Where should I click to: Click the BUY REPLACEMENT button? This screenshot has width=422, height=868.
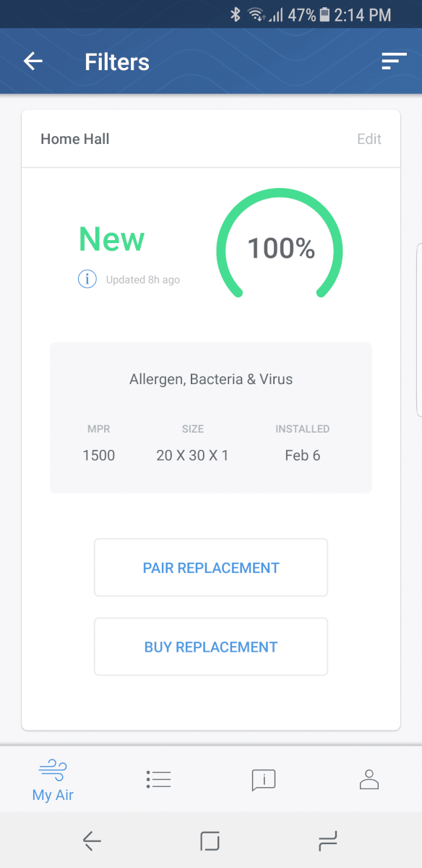(x=211, y=647)
